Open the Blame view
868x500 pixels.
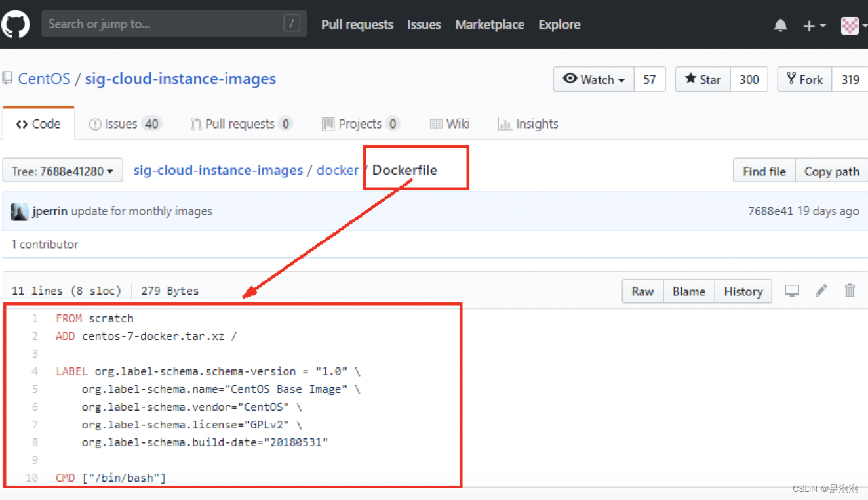click(x=689, y=291)
